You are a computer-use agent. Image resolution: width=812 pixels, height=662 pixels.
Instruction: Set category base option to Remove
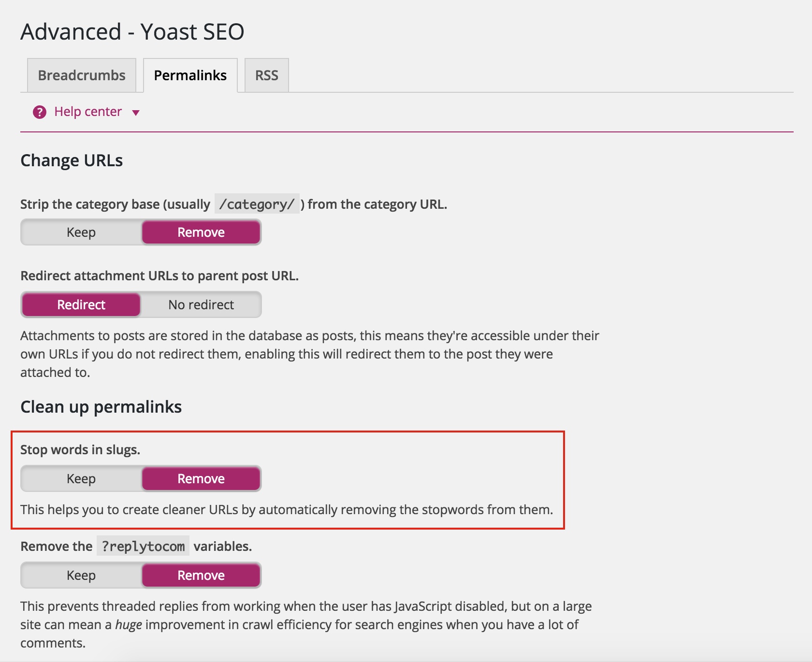pos(201,232)
